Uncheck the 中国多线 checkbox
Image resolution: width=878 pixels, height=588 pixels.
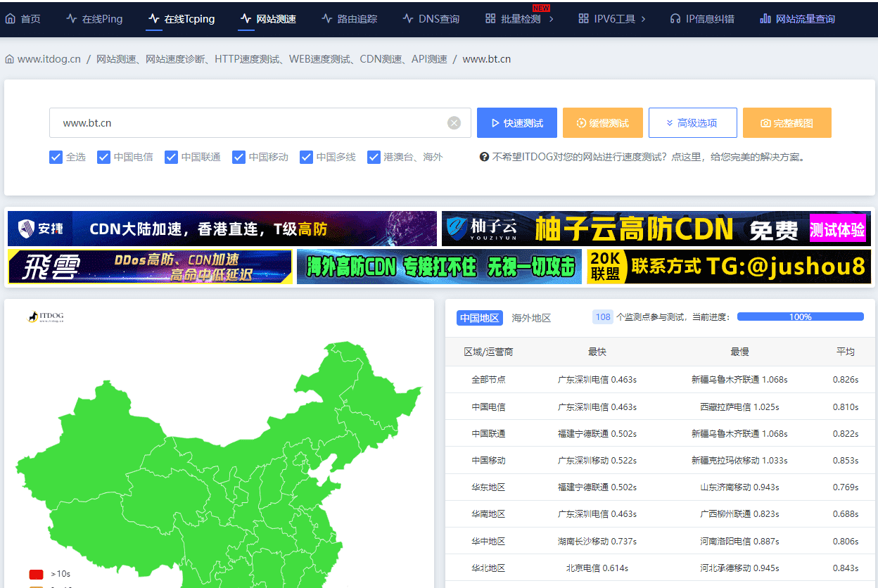(307, 157)
